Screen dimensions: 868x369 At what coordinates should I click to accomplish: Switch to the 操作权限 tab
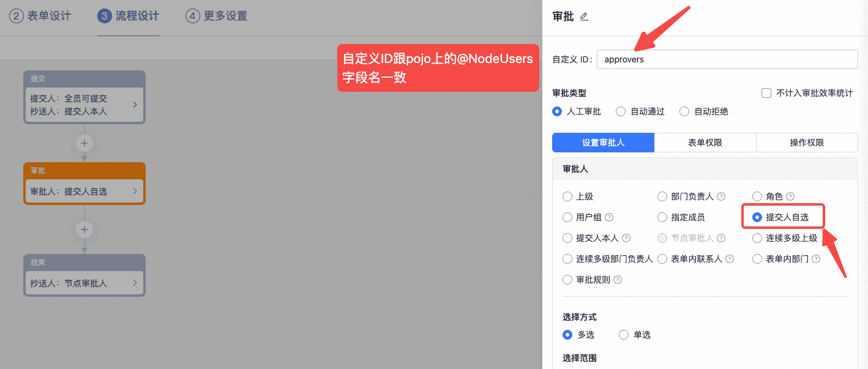tap(806, 143)
